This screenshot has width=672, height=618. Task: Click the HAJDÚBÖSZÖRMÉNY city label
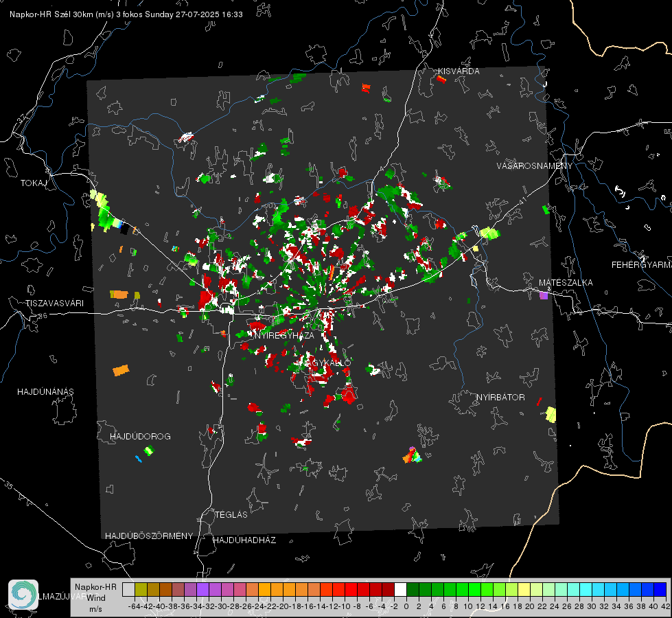point(149,536)
